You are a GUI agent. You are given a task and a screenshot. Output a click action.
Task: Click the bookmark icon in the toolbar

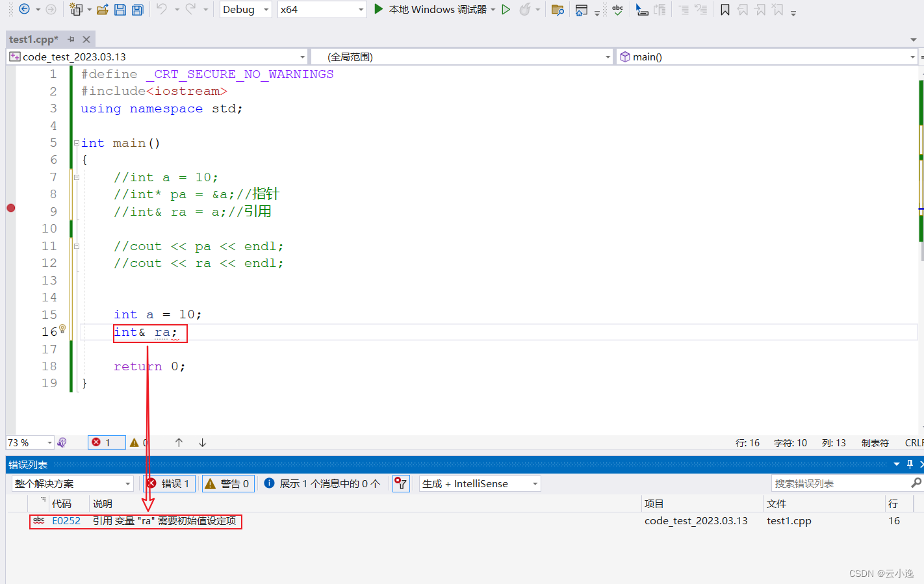[725, 9]
